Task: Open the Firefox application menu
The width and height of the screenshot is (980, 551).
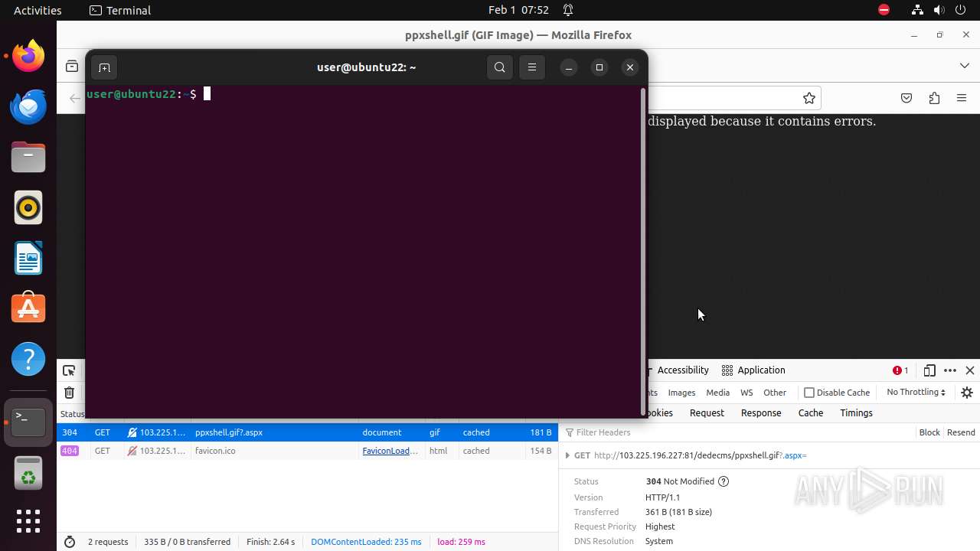Action: pyautogui.click(x=962, y=98)
